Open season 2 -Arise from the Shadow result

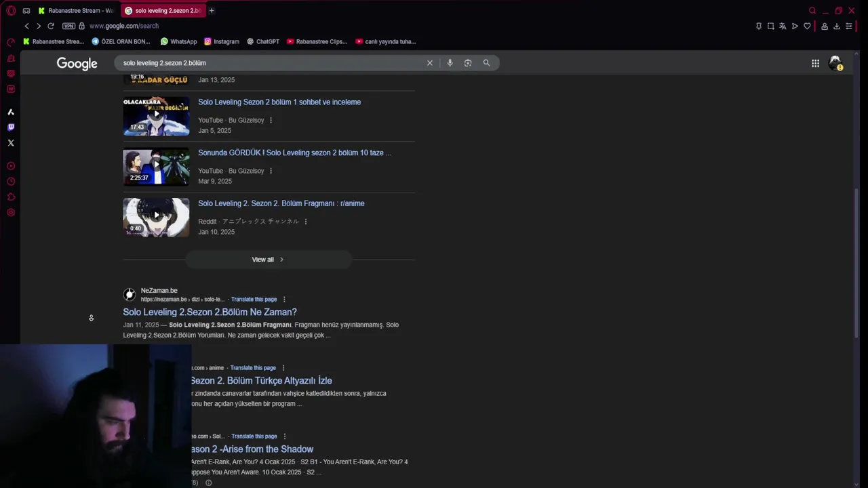click(x=252, y=449)
